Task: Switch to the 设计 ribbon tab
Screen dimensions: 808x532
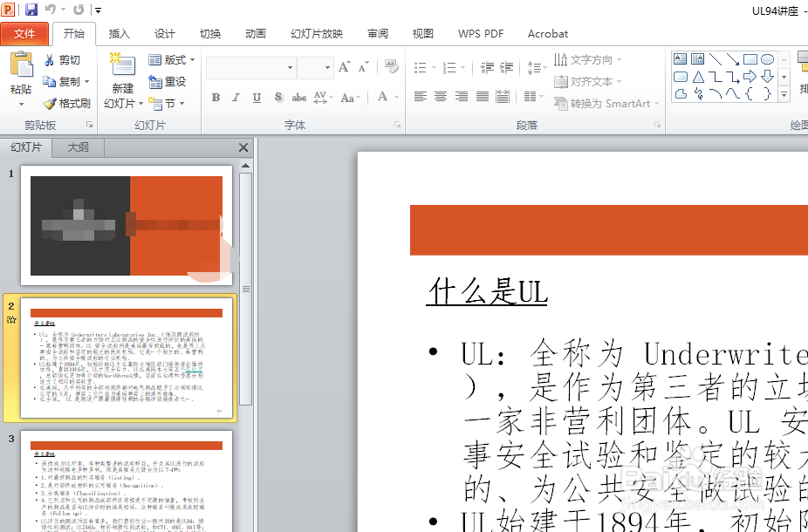Action: click(164, 34)
